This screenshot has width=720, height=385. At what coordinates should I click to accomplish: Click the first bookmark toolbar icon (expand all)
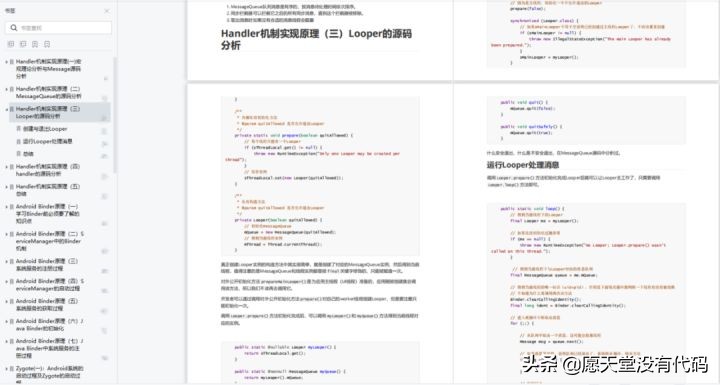[11, 44]
